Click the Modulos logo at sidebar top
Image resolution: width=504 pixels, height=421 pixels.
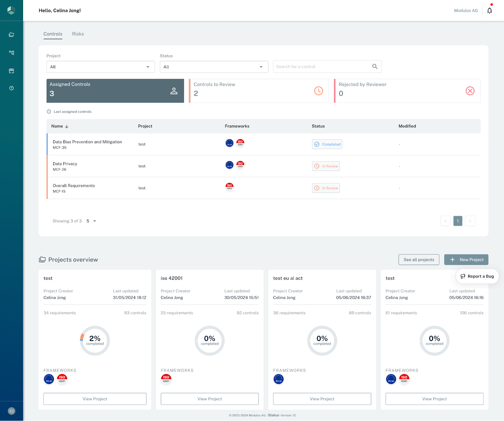coord(11,10)
